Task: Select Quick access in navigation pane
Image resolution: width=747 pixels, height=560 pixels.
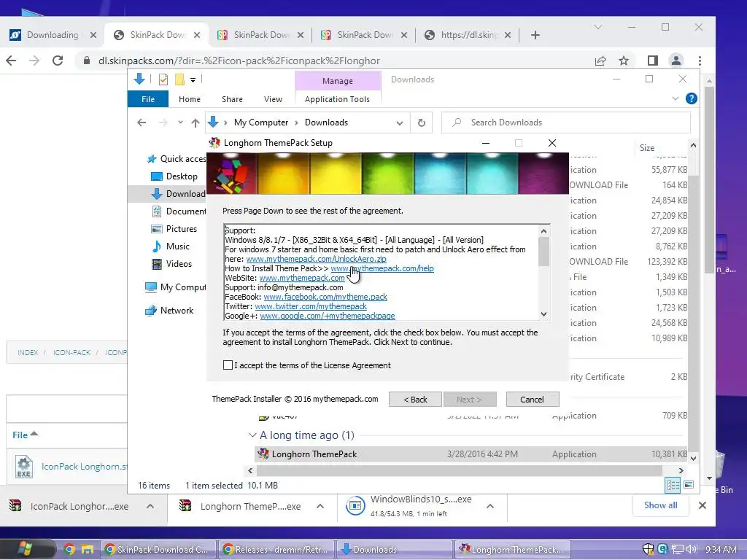Action: click(x=177, y=158)
